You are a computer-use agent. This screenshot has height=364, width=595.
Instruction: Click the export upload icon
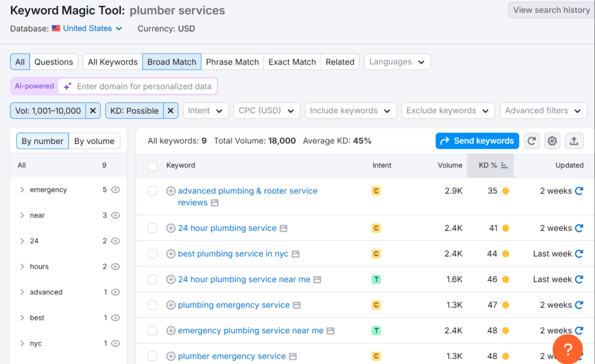[x=574, y=140]
